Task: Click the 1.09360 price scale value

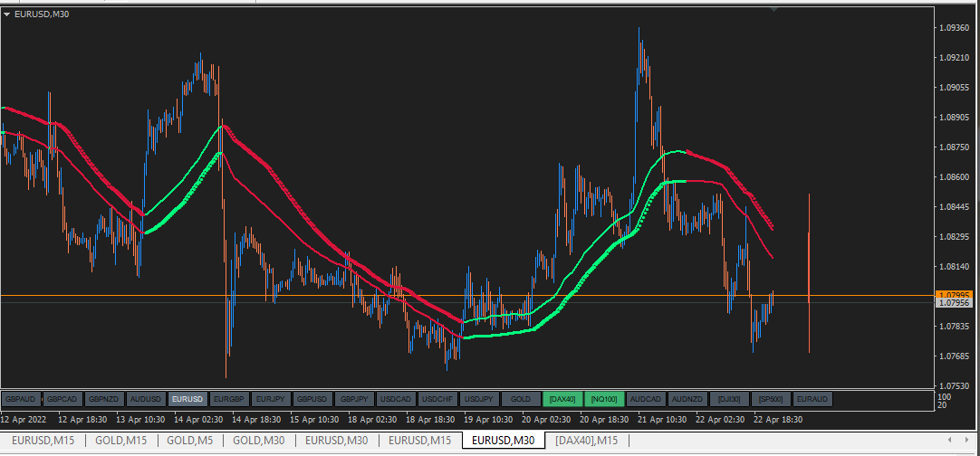Action: pyautogui.click(x=954, y=27)
